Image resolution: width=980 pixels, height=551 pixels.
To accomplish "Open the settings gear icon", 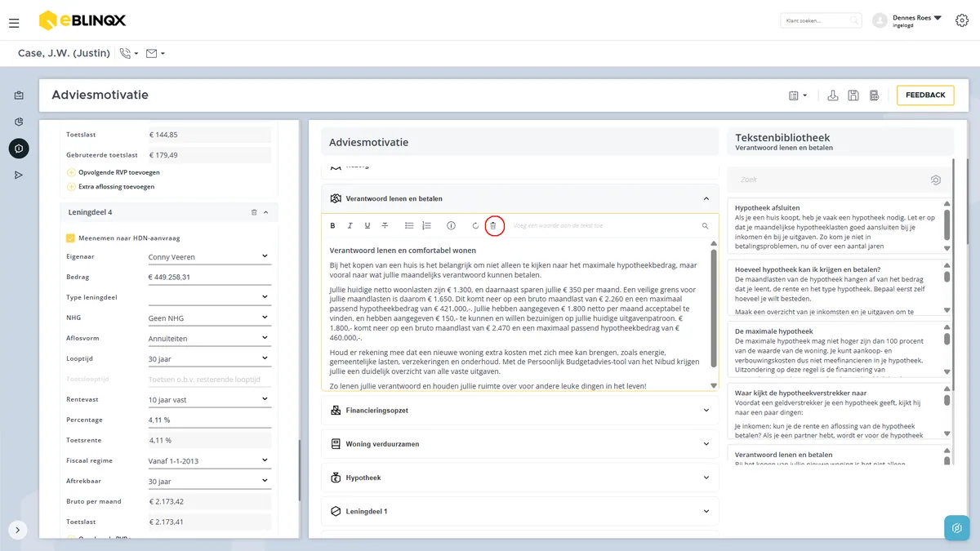I will (962, 21).
